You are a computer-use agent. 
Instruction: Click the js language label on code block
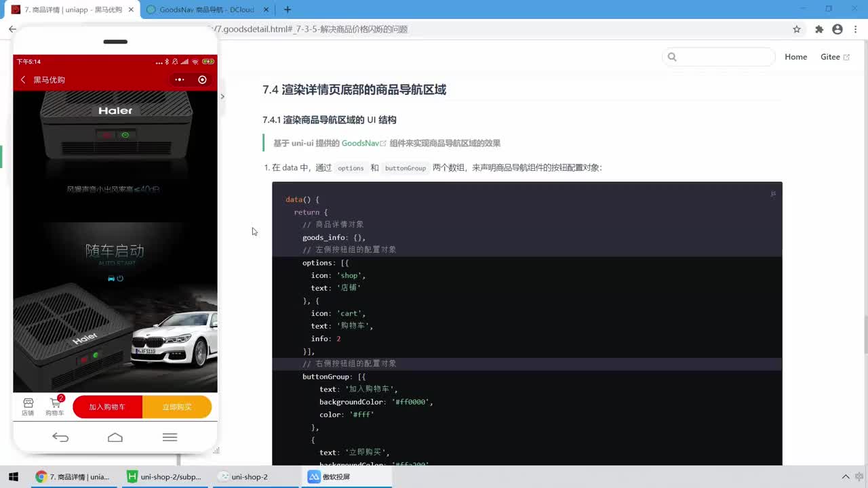click(773, 193)
